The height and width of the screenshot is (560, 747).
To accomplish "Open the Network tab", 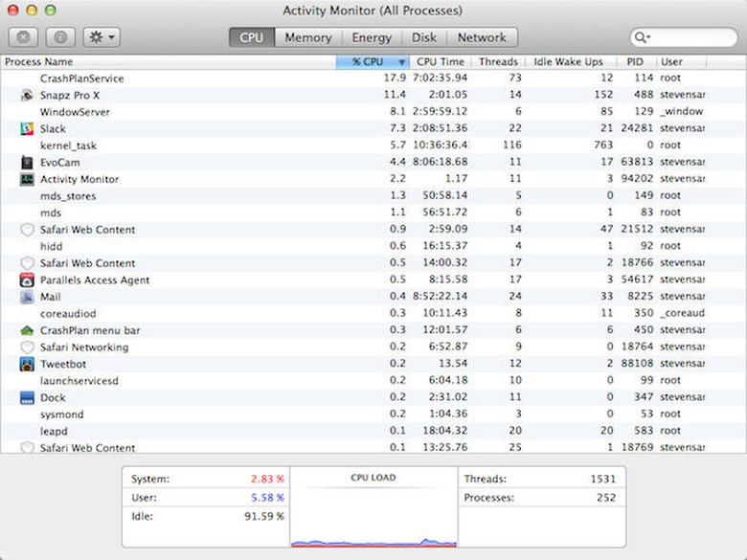I will (482, 37).
